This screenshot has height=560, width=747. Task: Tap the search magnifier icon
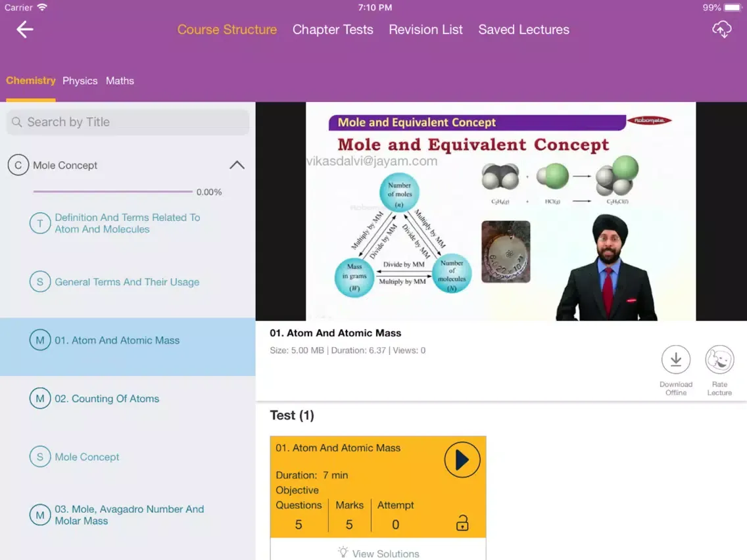(x=16, y=122)
